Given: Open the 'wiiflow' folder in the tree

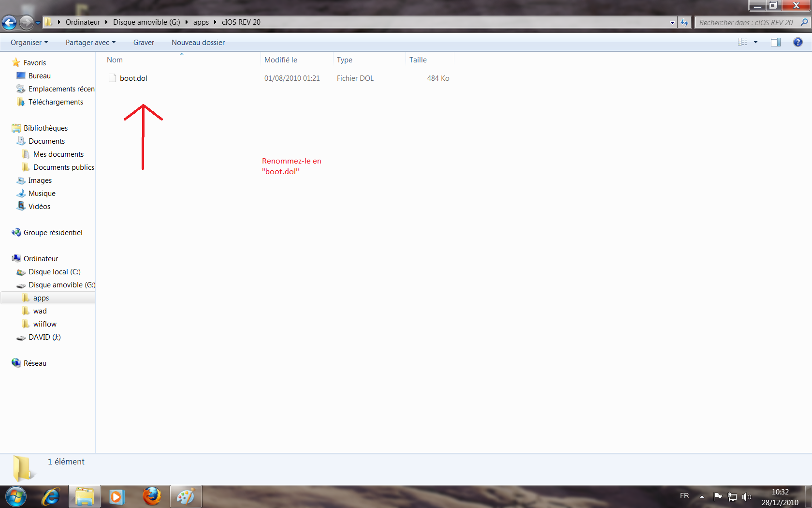Looking at the screenshot, I should pyautogui.click(x=45, y=324).
